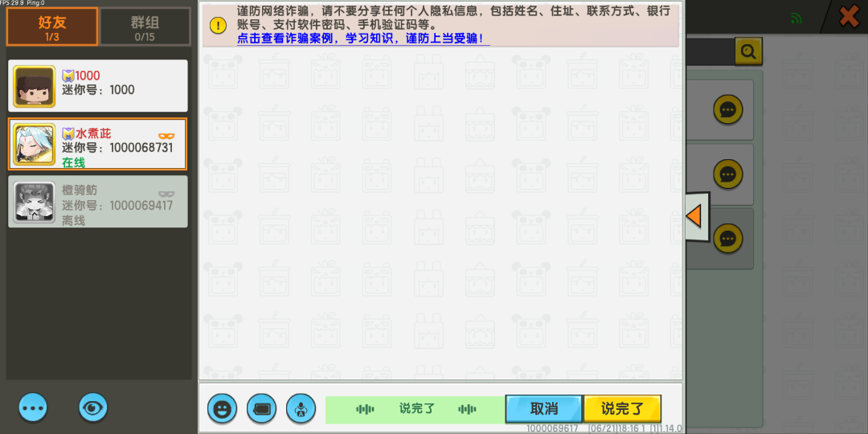Click the yellow warning exclamation icon
Screen dimensions: 868x434
[218, 25]
